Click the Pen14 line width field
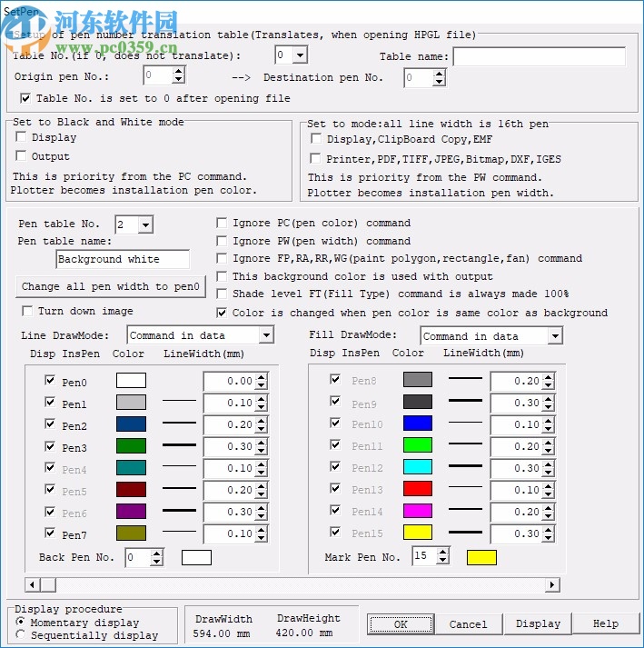The width and height of the screenshot is (644, 648). click(x=516, y=512)
